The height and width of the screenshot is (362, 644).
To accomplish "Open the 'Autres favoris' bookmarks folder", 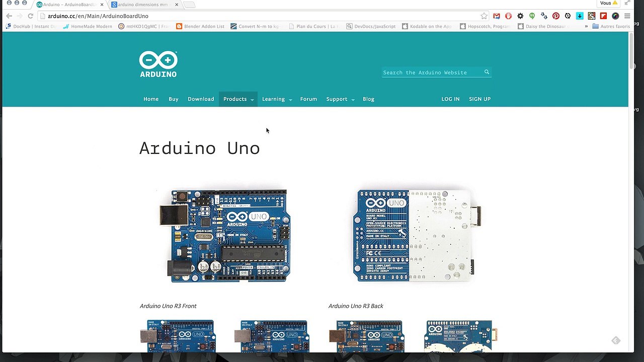I will [611, 26].
